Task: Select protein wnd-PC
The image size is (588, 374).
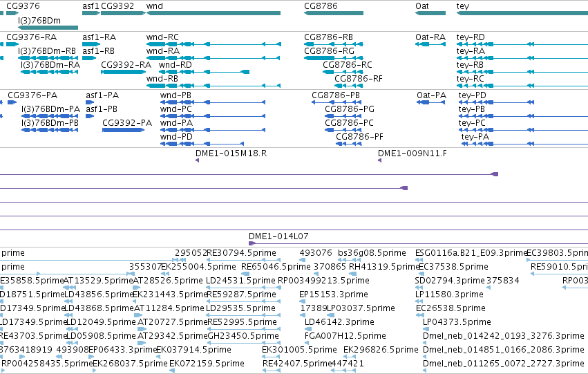Action: pos(176,109)
